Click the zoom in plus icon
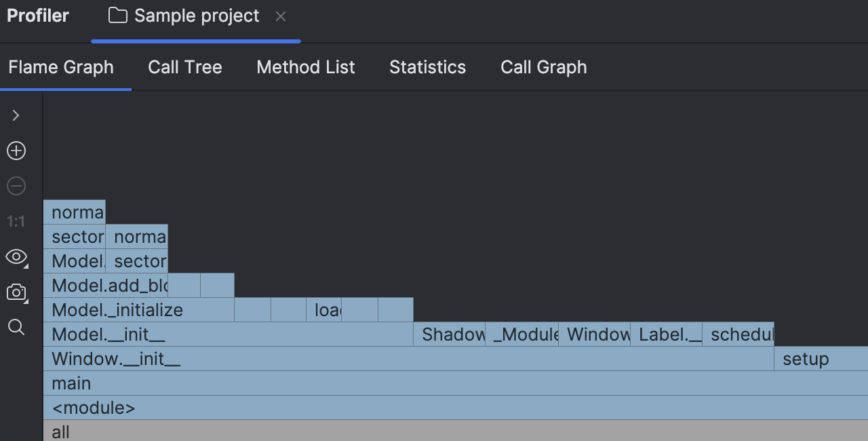 click(x=16, y=151)
